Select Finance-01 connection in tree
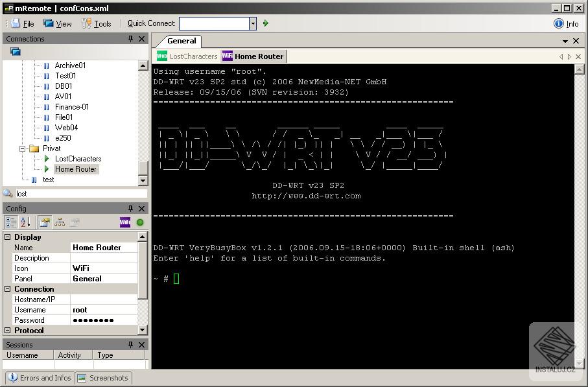588x387 pixels. pyautogui.click(x=72, y=107)
